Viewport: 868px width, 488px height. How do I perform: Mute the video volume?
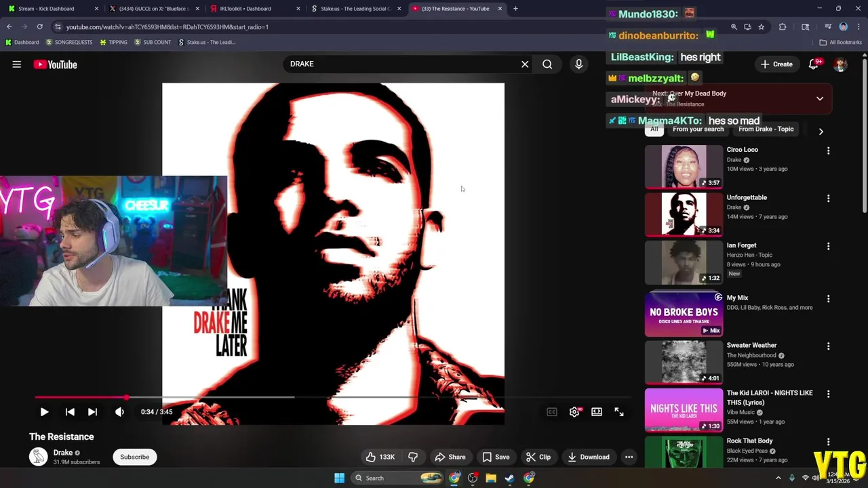point(119,411)
